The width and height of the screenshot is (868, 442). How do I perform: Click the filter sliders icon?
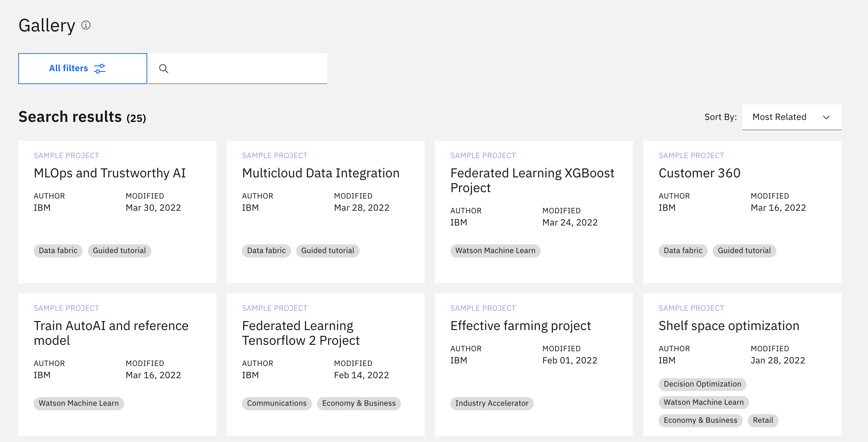coord(100,68)
